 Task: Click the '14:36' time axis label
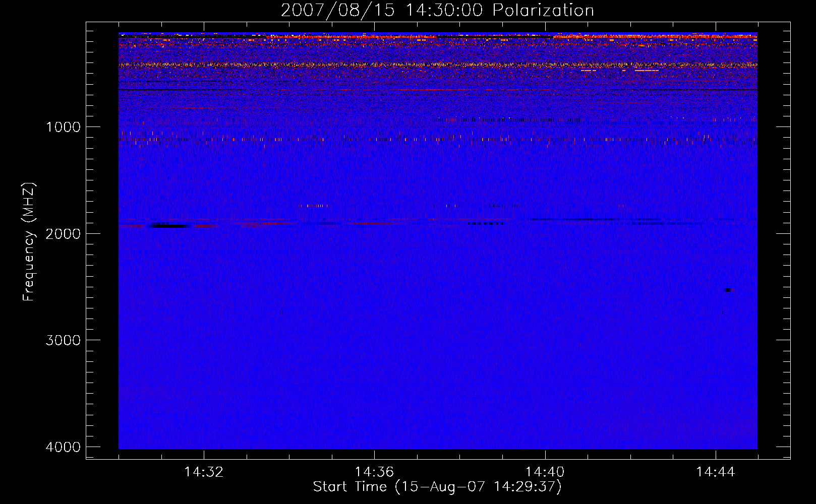click(x=374, y=472)
